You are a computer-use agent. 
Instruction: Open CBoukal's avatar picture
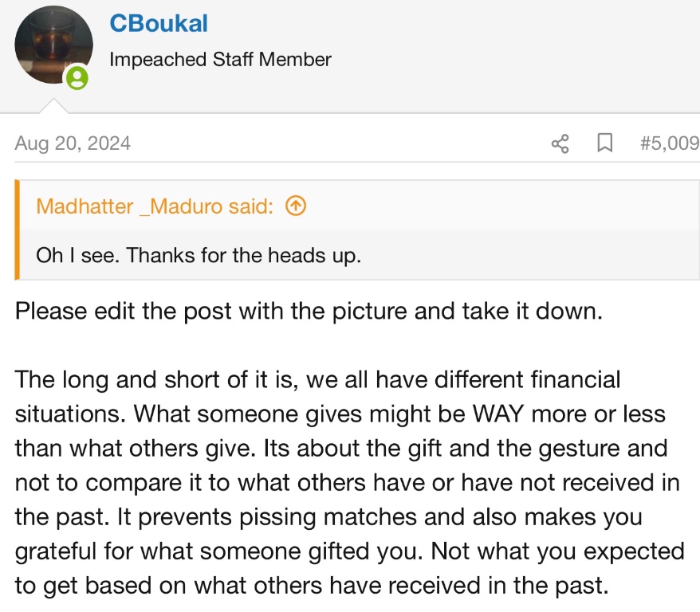click(53, 45)
